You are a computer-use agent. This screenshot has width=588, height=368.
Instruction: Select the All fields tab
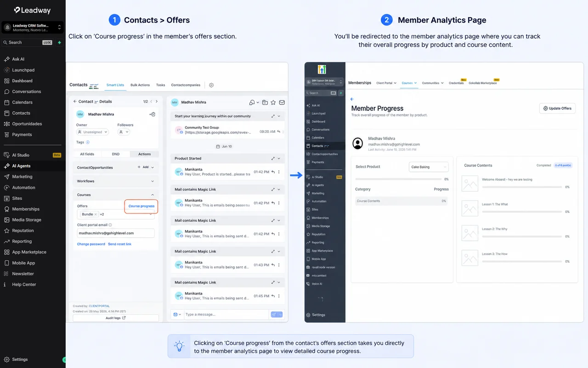[87, 154]
